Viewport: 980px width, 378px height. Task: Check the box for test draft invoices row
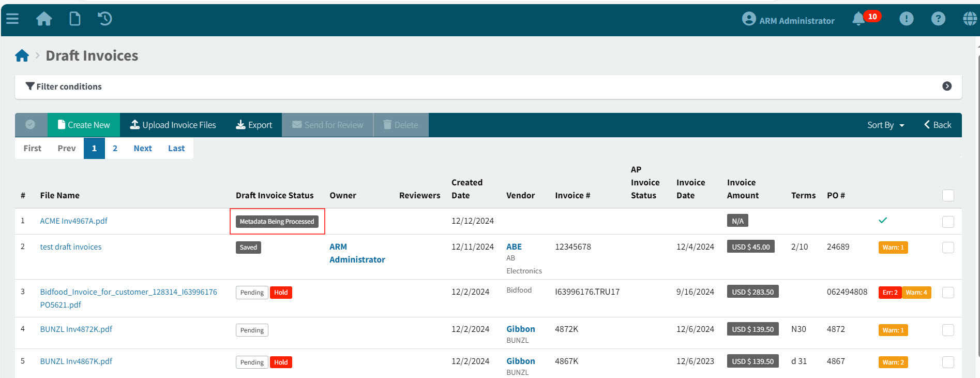coord(948,248)
